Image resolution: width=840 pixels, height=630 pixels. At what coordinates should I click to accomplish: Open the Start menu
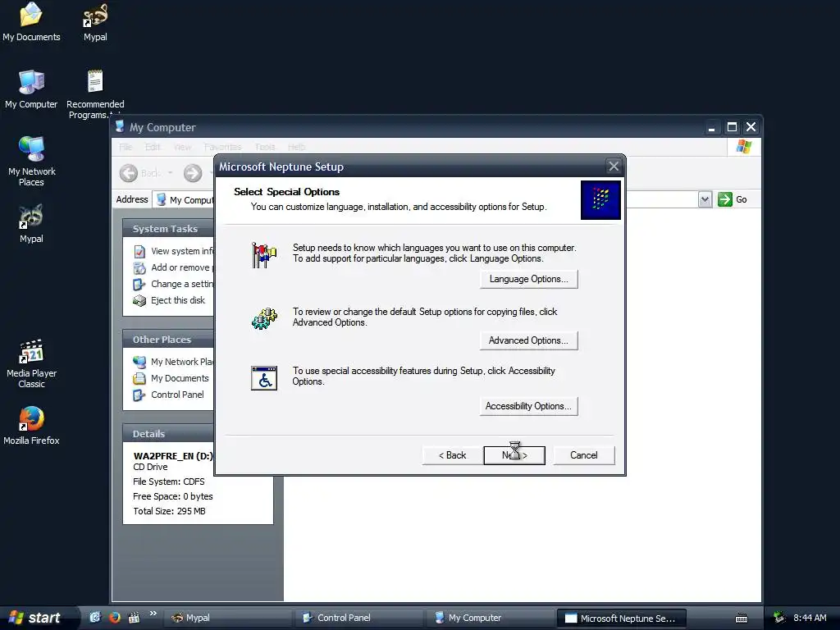(x=36, y=618)
